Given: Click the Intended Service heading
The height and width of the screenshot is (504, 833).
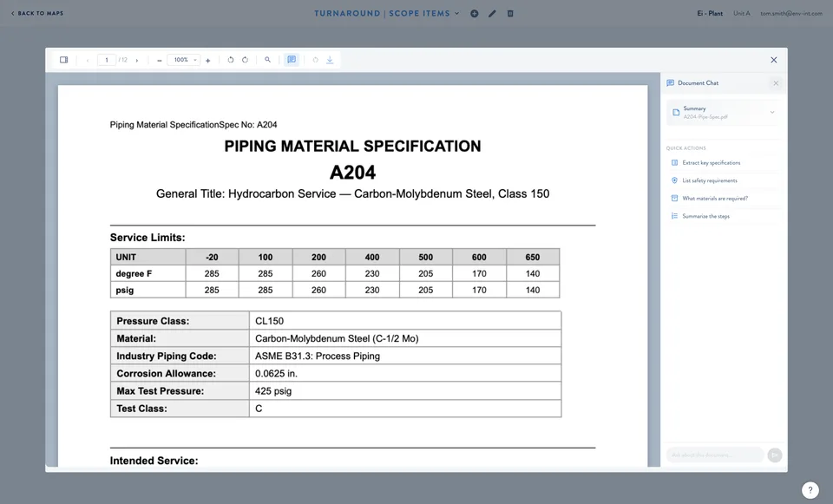Looking at the screenshot, I should click(x=154, y=461).
